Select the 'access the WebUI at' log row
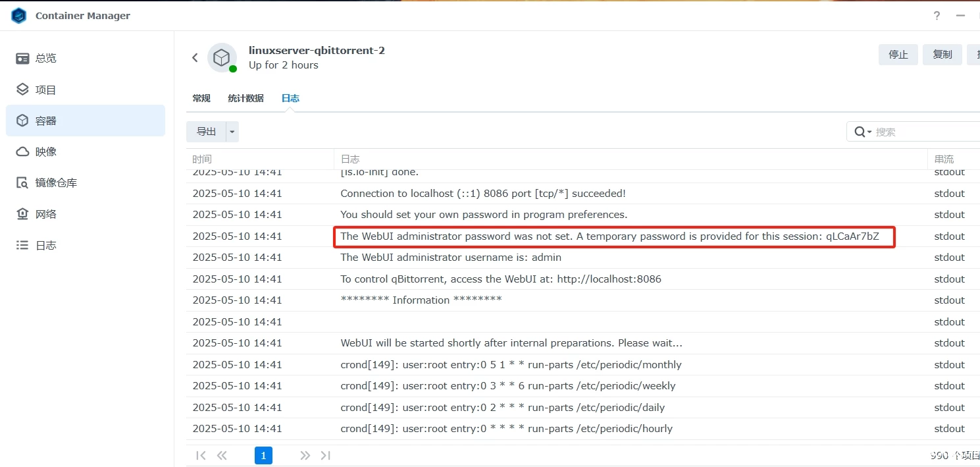Image resolution: width=980 pixels, height=467 pixels. point(583,279)
